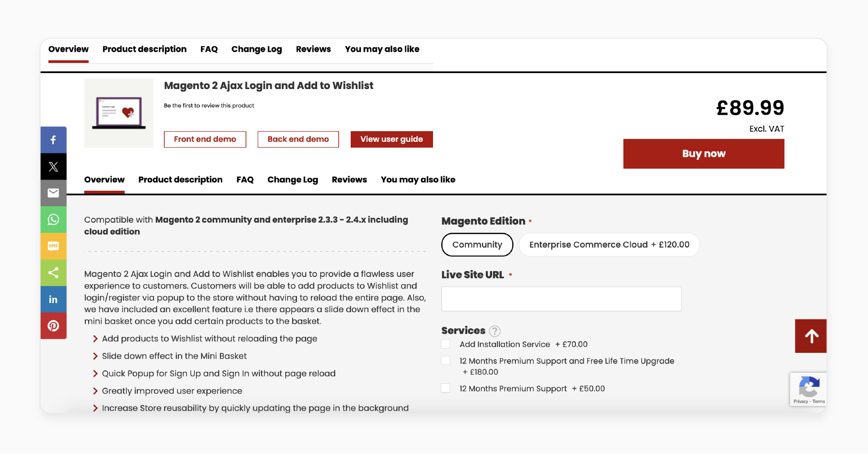Tick the Add Installation Service checkbox
The width and height of the screenshot is (868, 454).
pos(446,344)
